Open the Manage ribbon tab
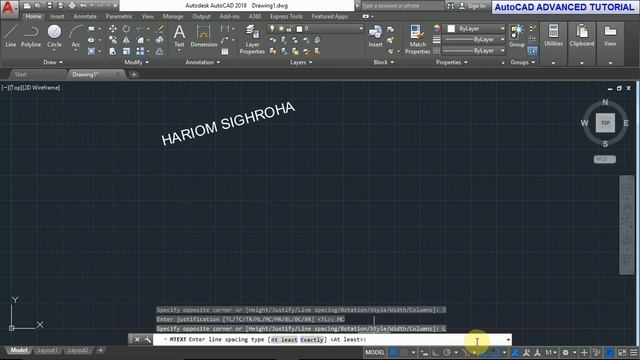This screenshot has width=640, height=360. 173,16
